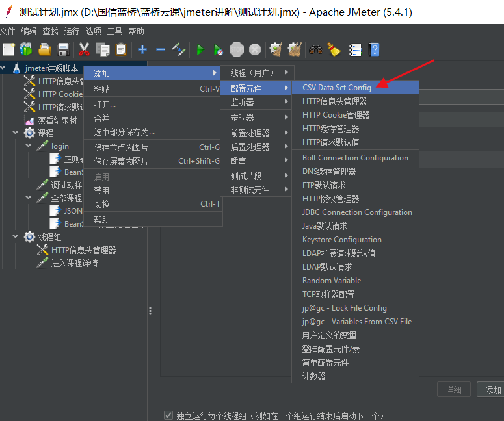The width and height of the screenshot is (504, 421).
Task: Click the Help question mark icon
Action: pyautogui.click(x=374, y=50)
